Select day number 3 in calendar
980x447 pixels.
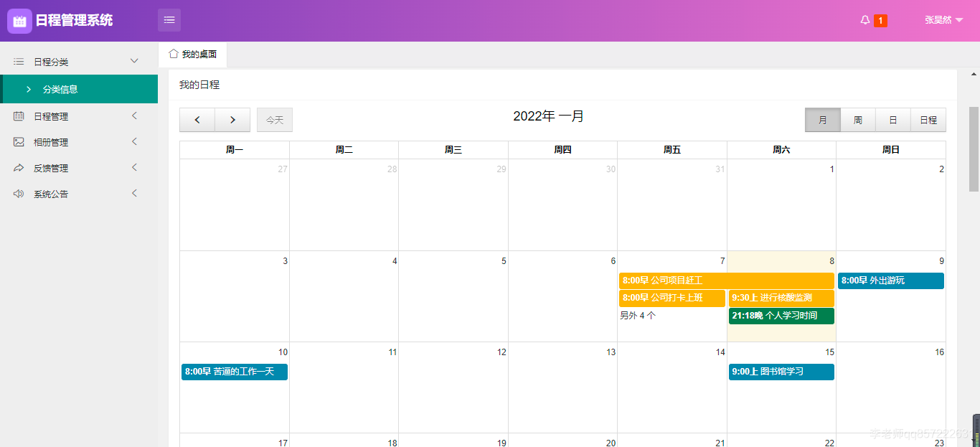(x=285, y=261)
